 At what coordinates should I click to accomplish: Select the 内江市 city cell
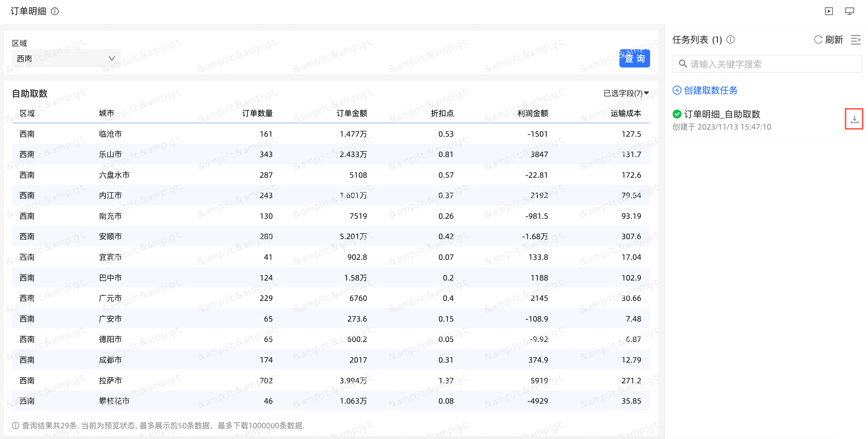point(111,196)
